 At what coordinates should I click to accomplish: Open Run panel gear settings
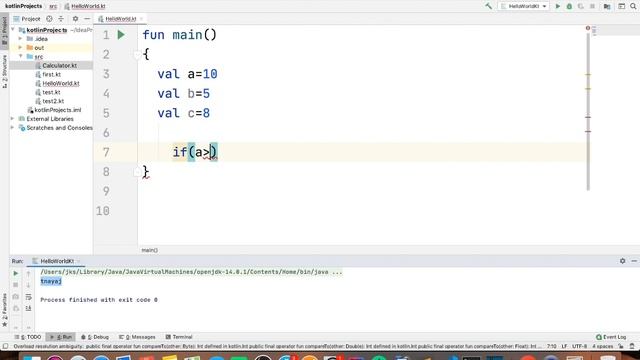[622, 261]
